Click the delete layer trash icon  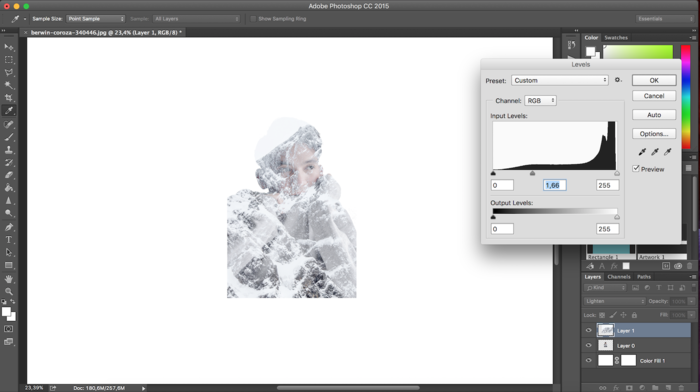681,388
